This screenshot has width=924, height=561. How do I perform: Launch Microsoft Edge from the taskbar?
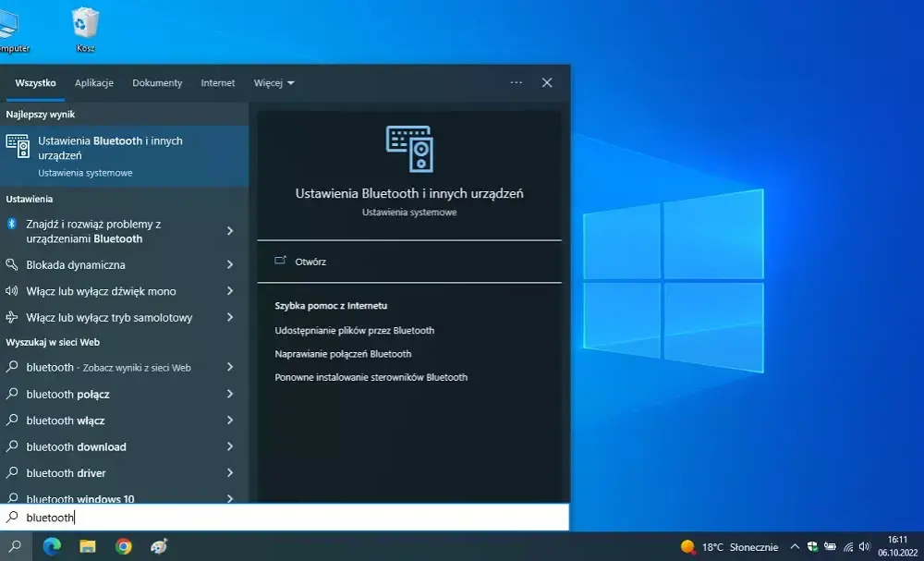click(52, 546)
